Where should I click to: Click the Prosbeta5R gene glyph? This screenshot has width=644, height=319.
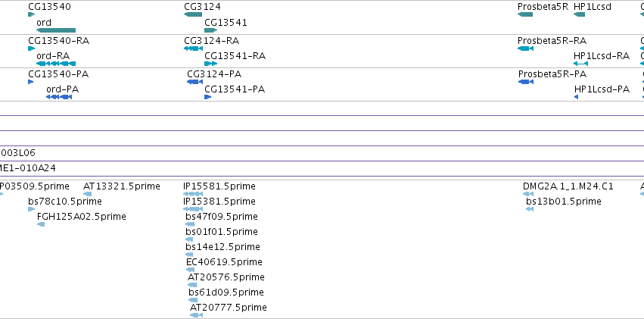click(x=525, y=14)
